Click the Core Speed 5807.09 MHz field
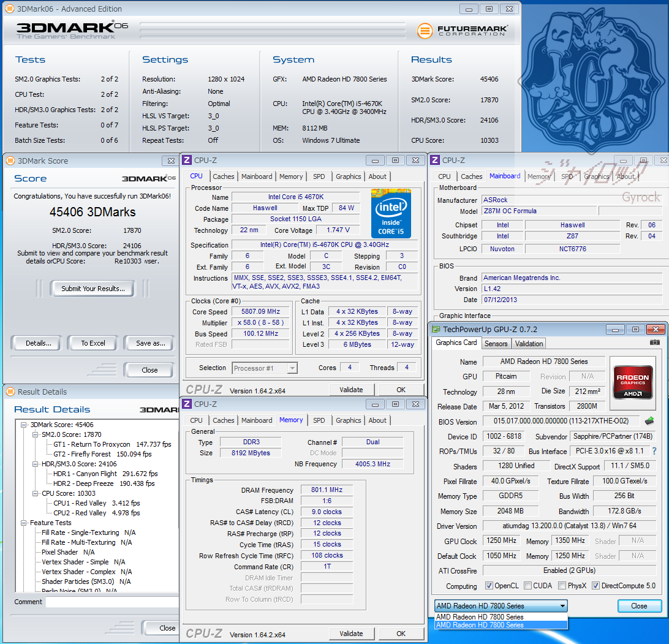Viewport: 669px width, 644px height. (260, 311)
